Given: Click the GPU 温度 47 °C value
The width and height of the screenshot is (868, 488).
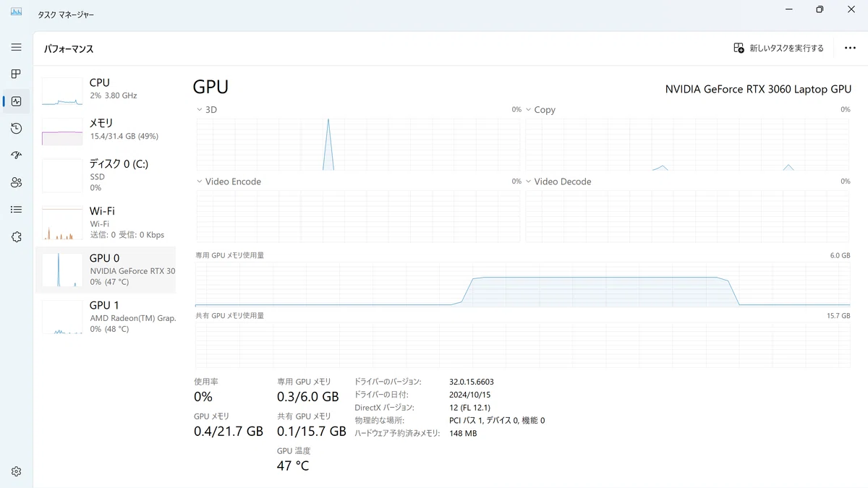Looking at the screenshot, I should point(293,466).
